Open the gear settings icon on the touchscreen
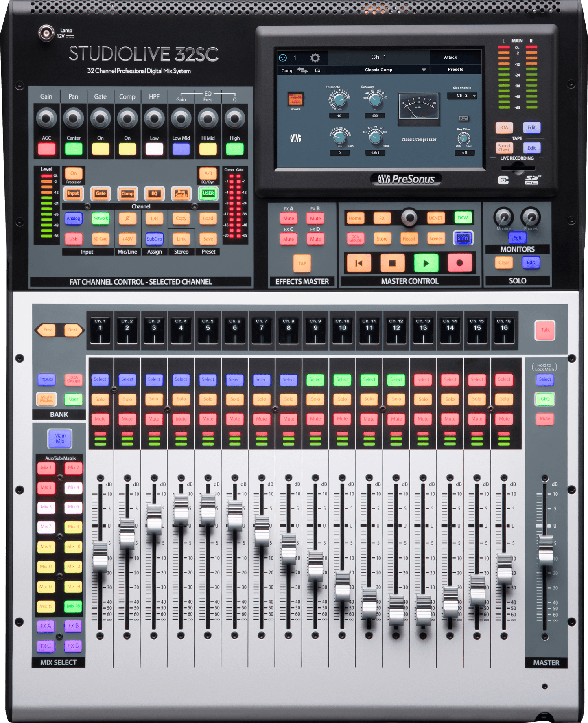Viewport: 588px width, 723px height. pyautogui.click(x=315, y=58)
